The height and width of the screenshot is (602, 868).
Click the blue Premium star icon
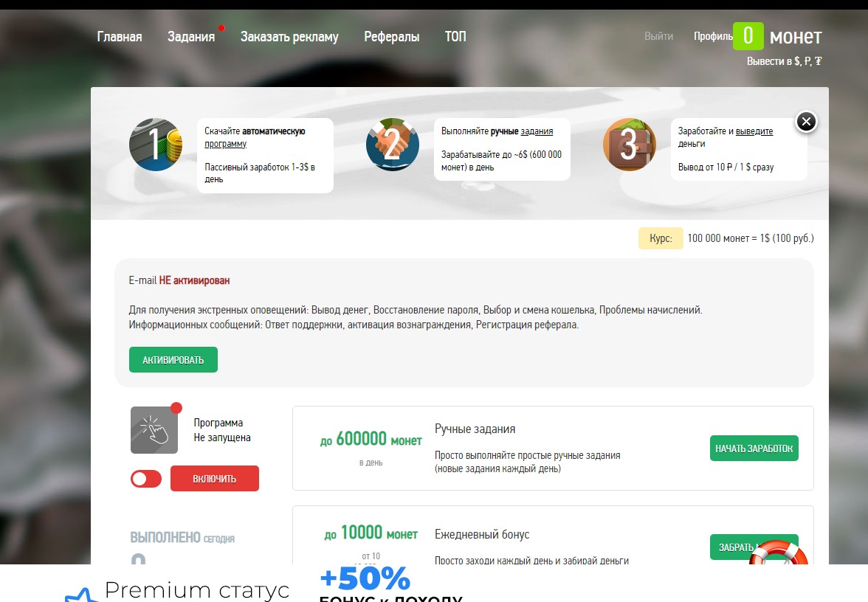tap(79, 595)
